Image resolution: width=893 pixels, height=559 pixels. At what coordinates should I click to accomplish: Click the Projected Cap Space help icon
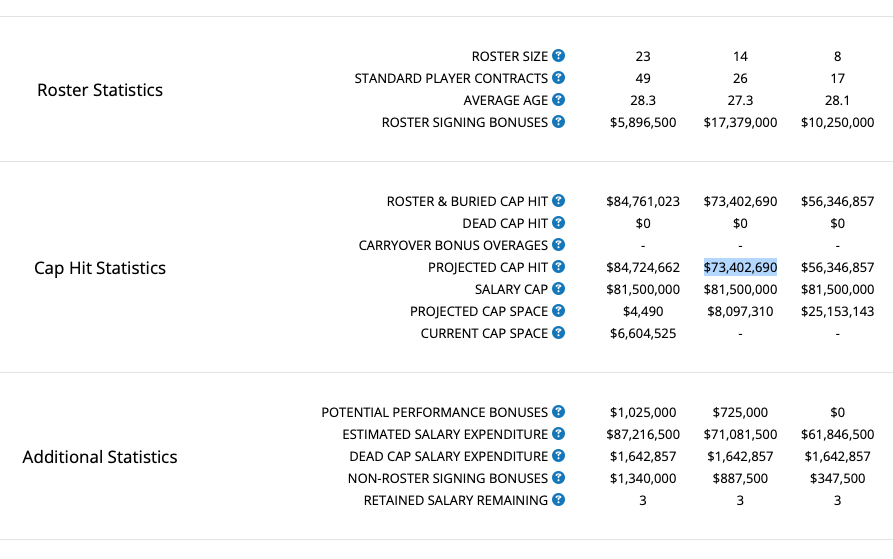pyautogui.click(x=559, y=311)
